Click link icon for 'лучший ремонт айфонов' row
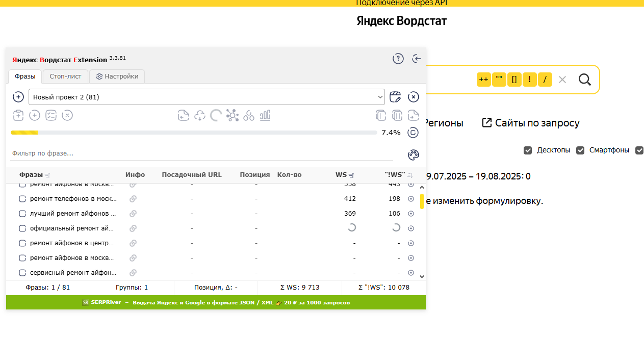This screenshot has width=644, height=363. pyautogui.click(x=133, y=214)
